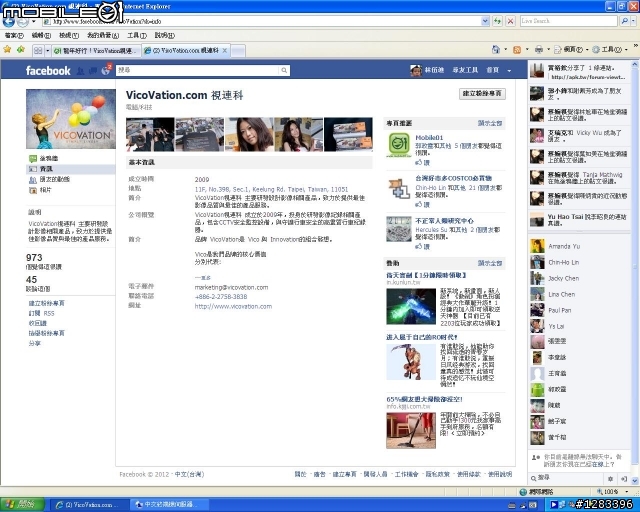The width and height of the screenshot is (640, 512).
Task: Open the 檔案(F) File menu
Action: 14,36
